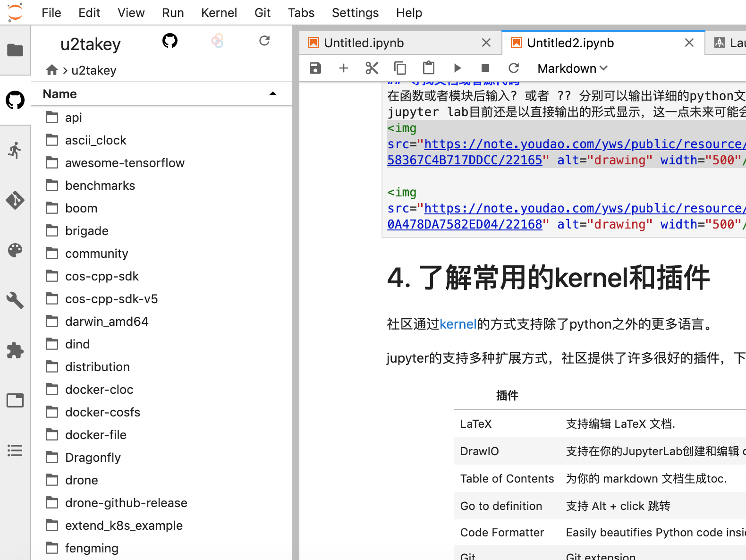Close the Untitled.ipynb tab
Viewport: 746px width, 560px height.
(x=486, y=43)
